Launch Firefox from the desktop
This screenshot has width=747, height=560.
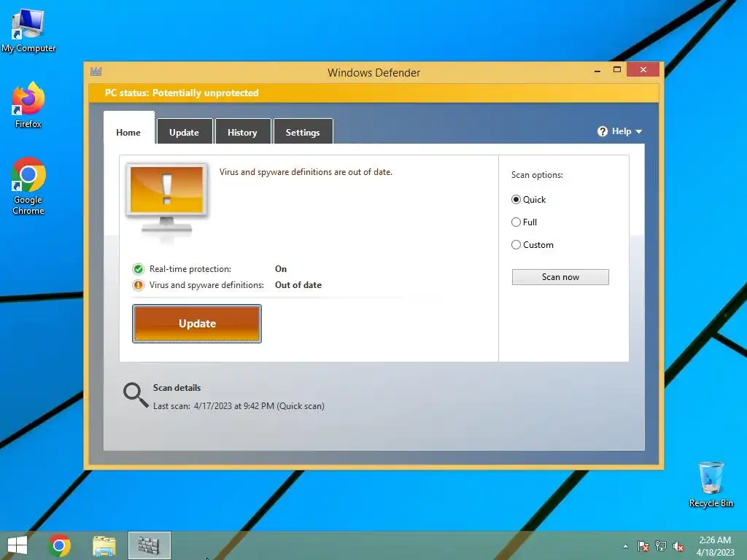pyautogui.click(x=28, y=105)
